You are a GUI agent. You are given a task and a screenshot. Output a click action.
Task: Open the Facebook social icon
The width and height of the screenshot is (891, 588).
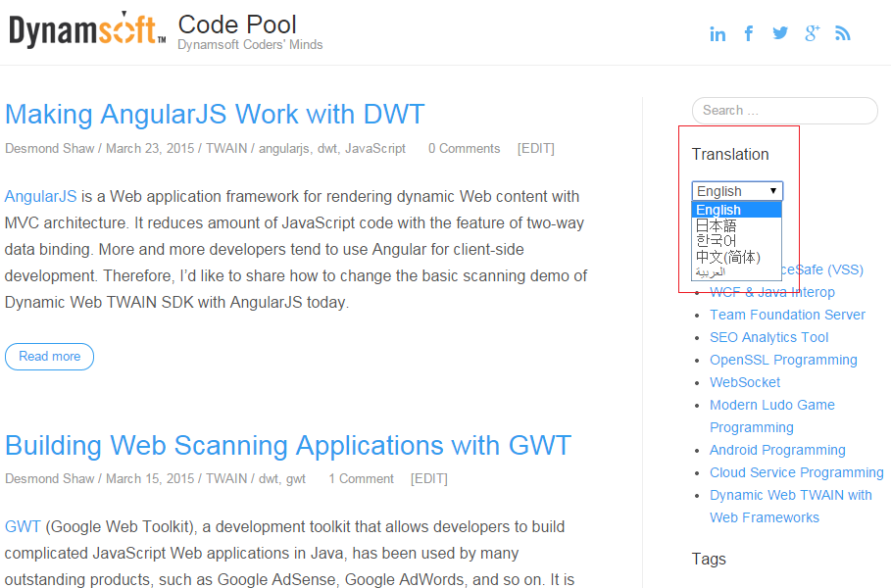click(749, 33)
